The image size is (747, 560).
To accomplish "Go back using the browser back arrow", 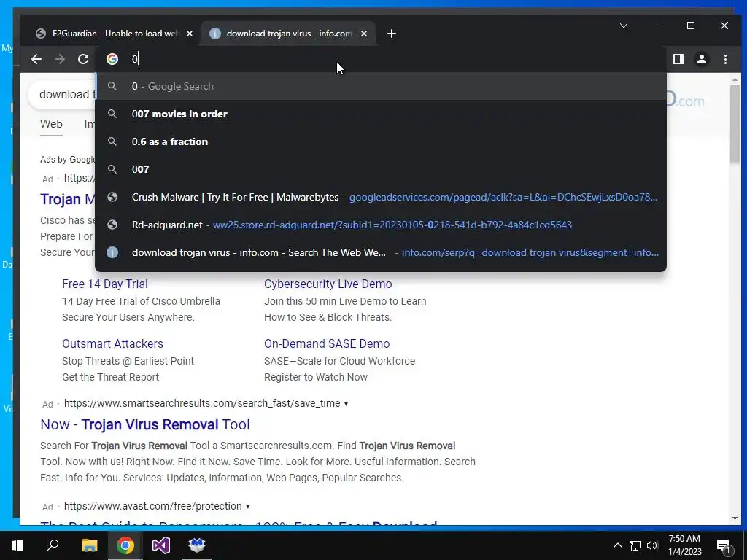I will click(x=36, y=59).
